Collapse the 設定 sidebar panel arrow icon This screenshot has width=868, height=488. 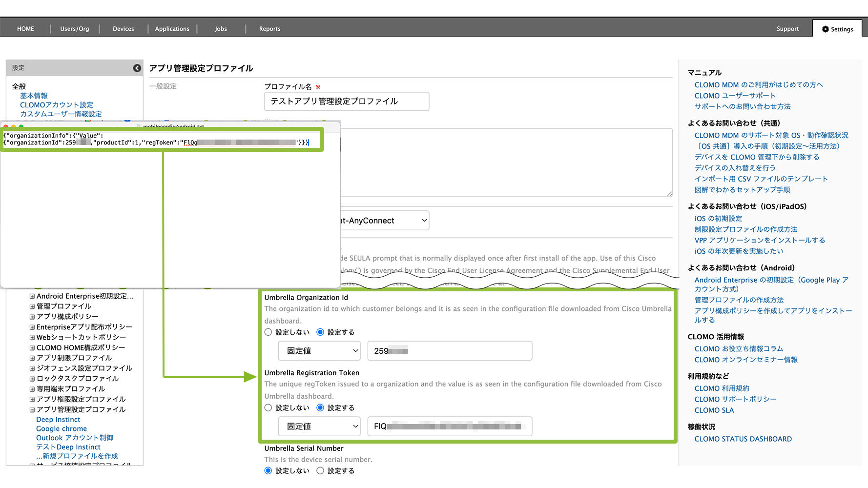(x=137, y=68)
